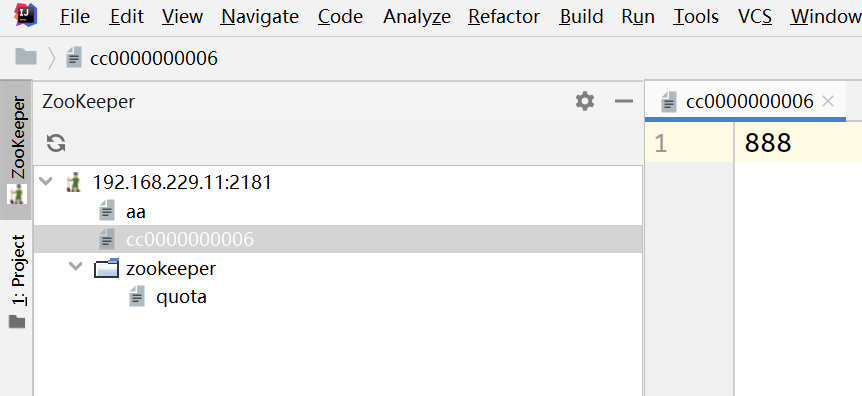Click the refresh icon in ZooKeeper panel
This screenshot has width=862, height=396.
pyautogui.click(x=56, y=143)
